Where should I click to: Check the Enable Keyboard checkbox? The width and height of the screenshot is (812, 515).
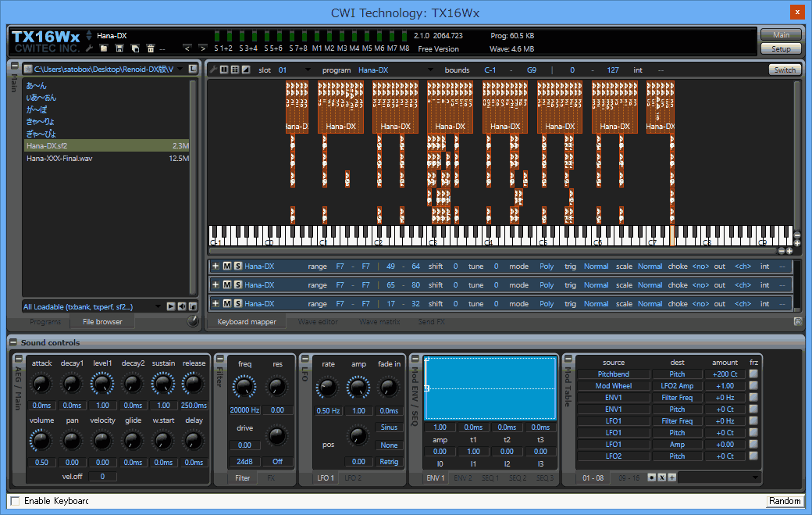15,500
